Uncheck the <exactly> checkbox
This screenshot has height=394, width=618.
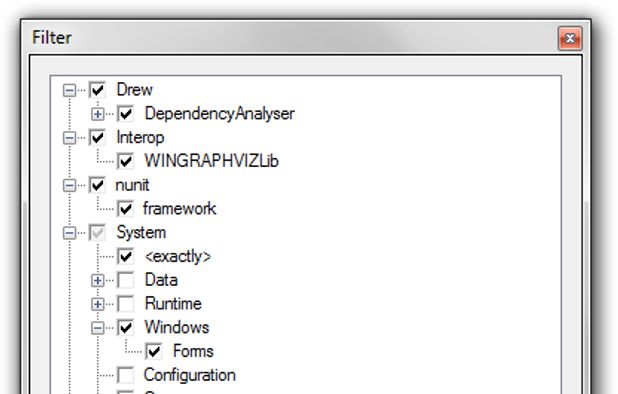click(x=126, y=256)
